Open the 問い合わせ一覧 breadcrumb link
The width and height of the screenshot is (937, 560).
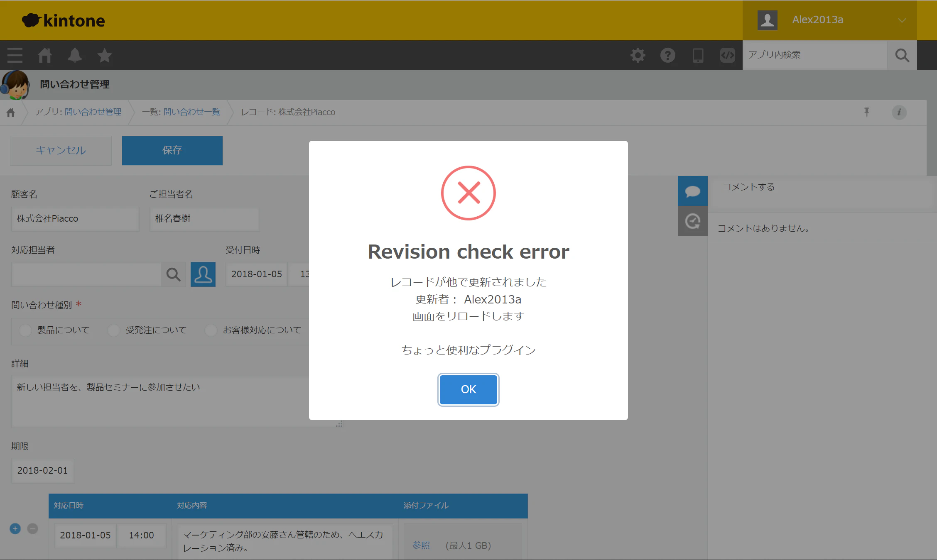point(192,112)
